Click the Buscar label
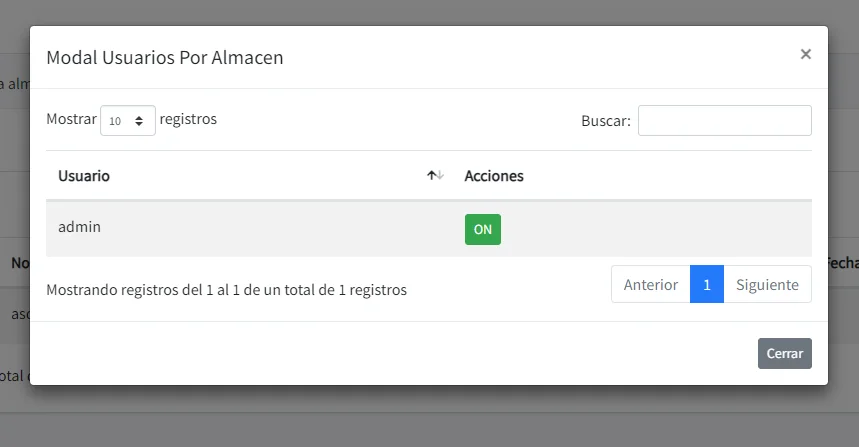The image size is (859, 447). pos(605,121)
